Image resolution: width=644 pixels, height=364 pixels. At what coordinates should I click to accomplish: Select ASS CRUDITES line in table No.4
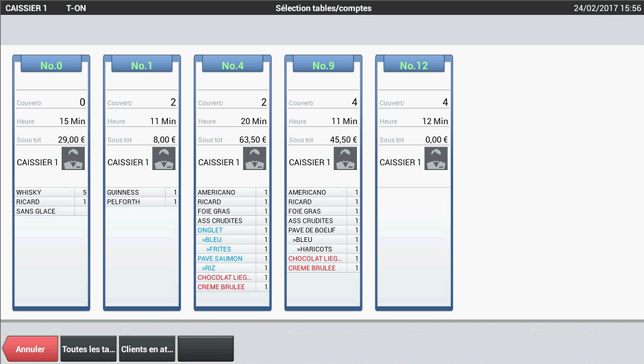(x=233, y=221)
